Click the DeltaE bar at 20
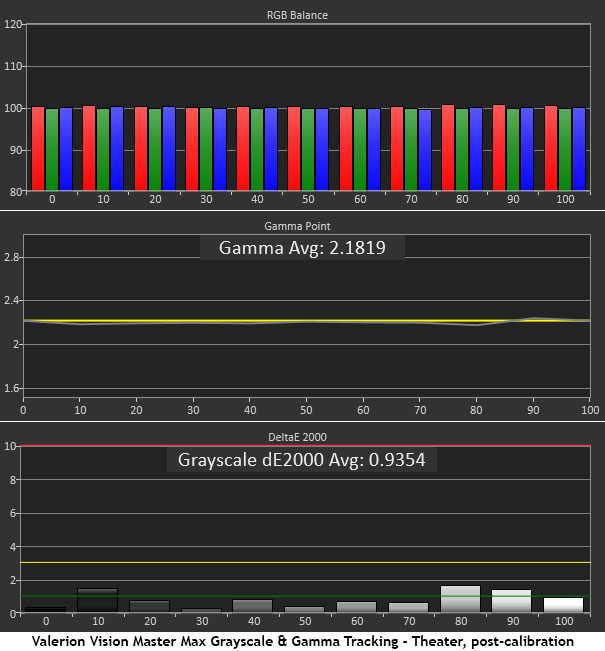This screenshot has width=605, height=651. (149, 606)
